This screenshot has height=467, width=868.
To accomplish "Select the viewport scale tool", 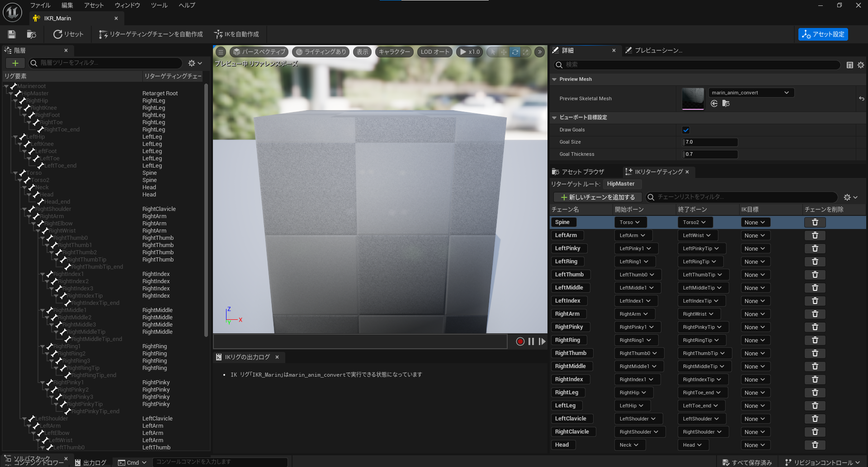I will pyautogui.click(x=526, y=52).
